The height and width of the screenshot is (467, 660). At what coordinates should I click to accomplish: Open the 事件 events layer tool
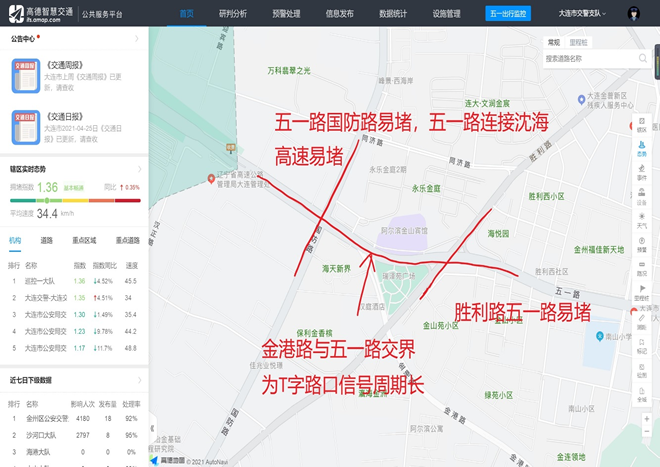pyautogui.click(x=641, y=173)
